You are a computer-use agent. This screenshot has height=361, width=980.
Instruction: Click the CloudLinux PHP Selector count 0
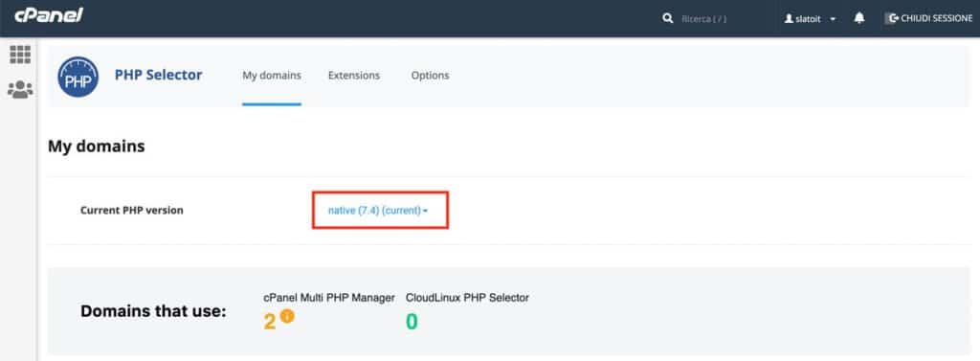coord(412,322)
